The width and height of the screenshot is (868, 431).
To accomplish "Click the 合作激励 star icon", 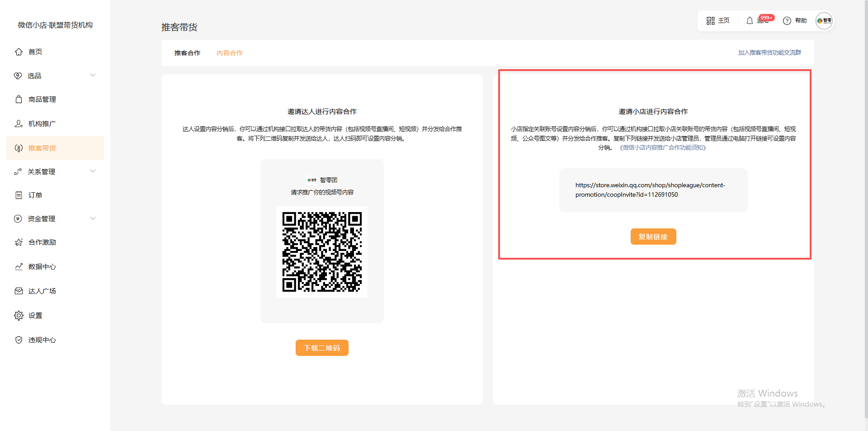I will tap(19, 242).
